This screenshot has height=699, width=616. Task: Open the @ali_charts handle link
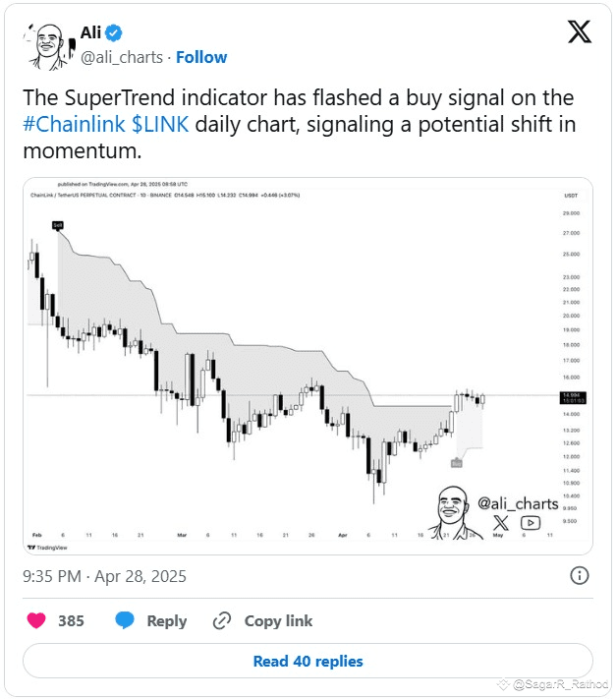122,57
